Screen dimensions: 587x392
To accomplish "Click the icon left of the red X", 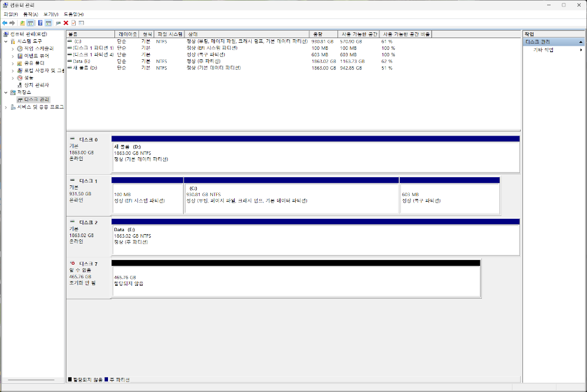I will coord(58,23).
